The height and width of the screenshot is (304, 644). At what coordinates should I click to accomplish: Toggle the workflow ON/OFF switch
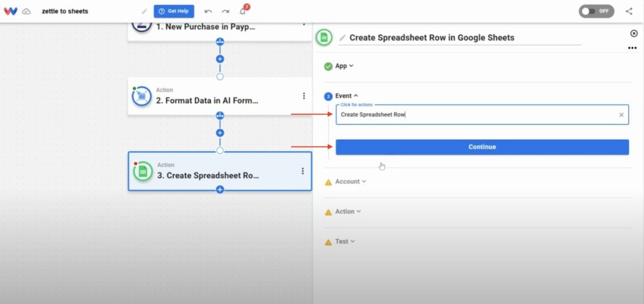(596, 11)
